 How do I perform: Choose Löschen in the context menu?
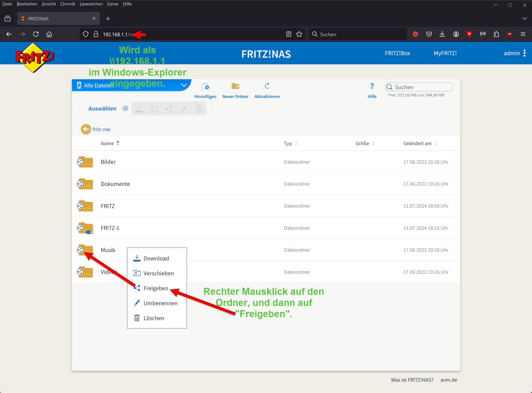pyautogui.click(x=157, y=318)
